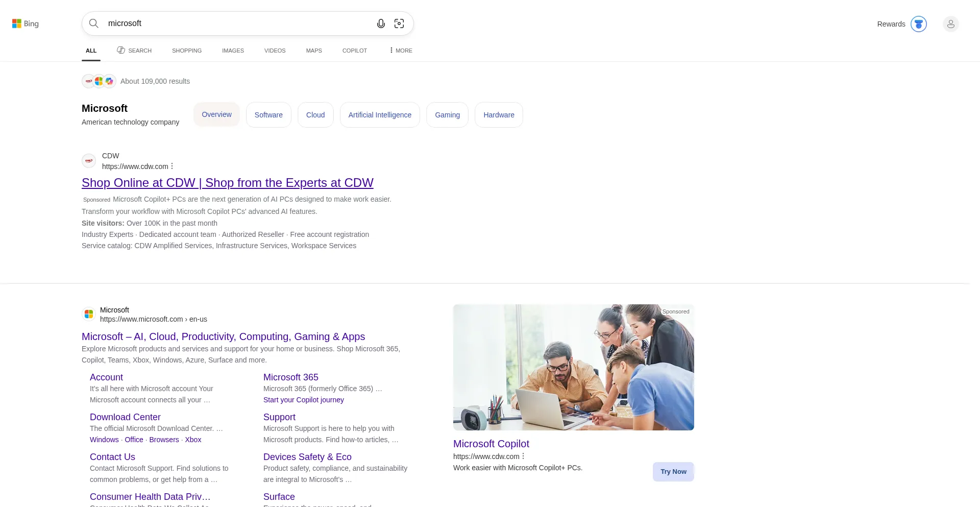
Task: Open the Surface sitelink
Action: 279,497
